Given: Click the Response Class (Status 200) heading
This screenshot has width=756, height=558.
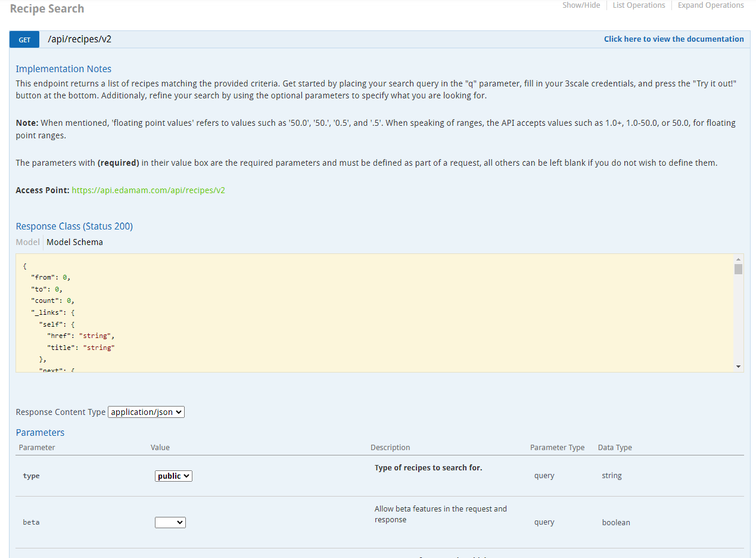Looking at the screenshot, I should [x=74, y=227].
